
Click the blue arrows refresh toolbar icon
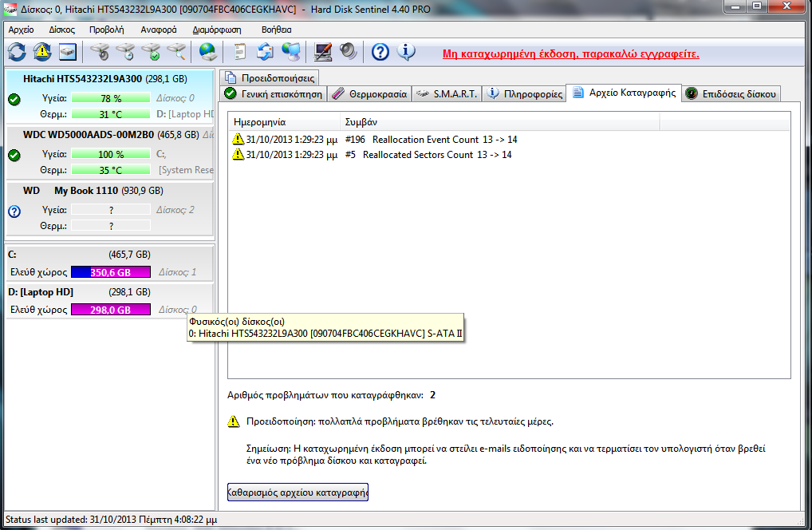tap(17, 51)
